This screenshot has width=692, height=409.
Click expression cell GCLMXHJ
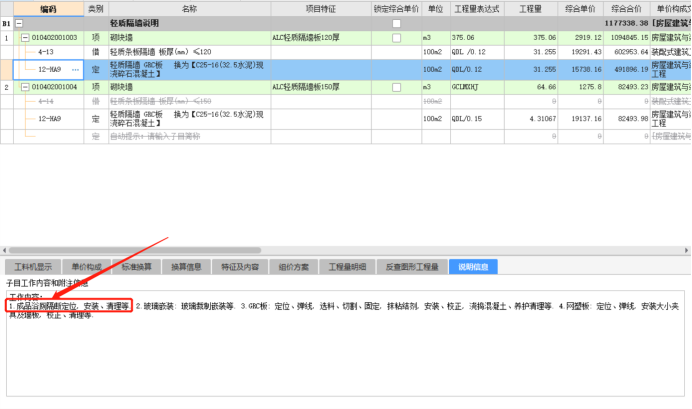(x=477, y=87)
